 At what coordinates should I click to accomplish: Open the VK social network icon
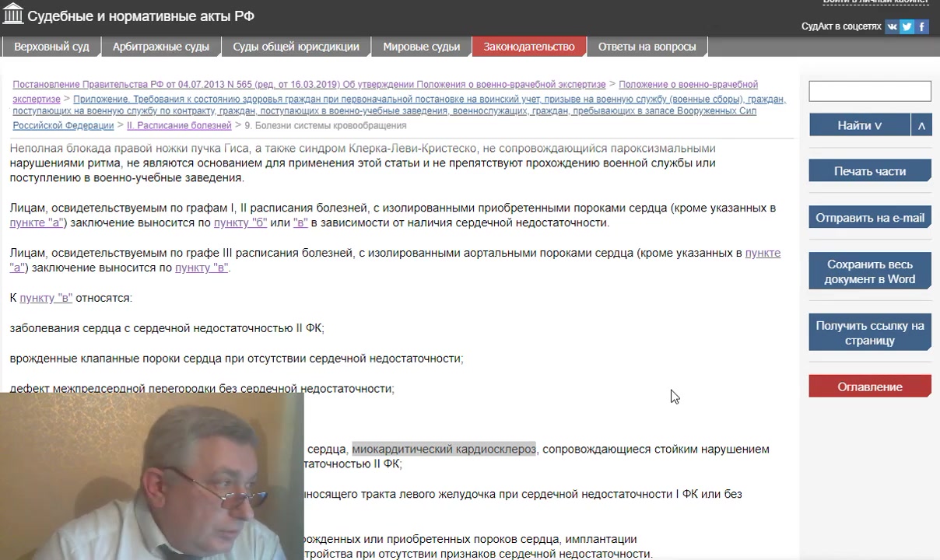892,26
